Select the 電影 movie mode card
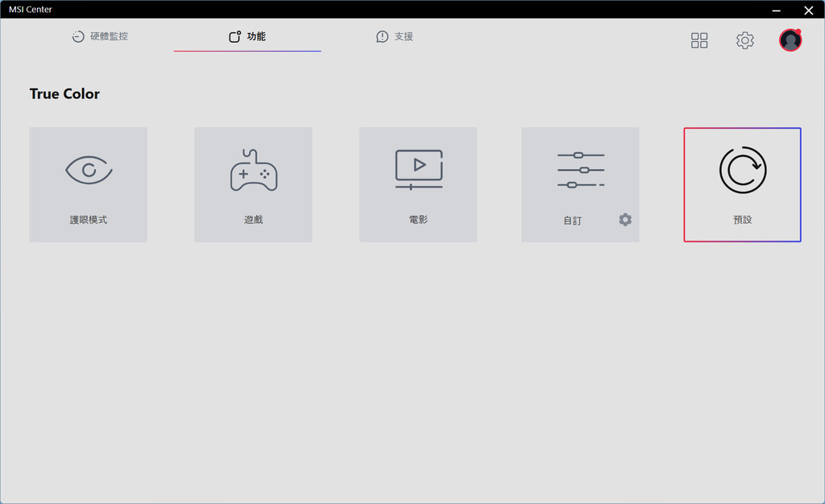 [418, 184]
